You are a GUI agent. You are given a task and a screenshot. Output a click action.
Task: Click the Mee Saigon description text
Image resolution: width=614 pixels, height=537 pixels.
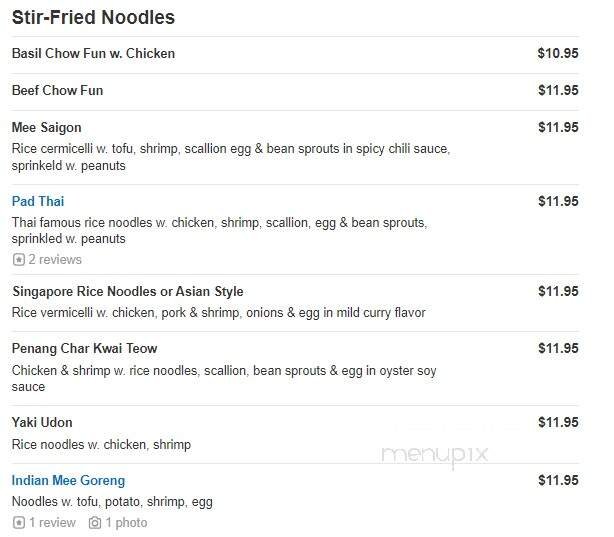(x=230, y=157)
